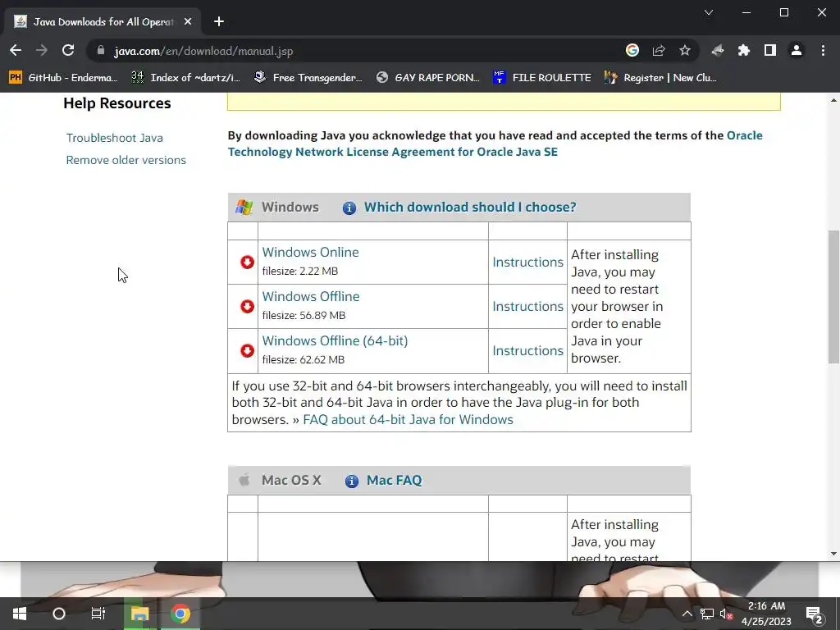Image resolution: width=840 pixels, height=630 pixels.
Task: Click the Windows Online download link
Action: coord(310,252)
